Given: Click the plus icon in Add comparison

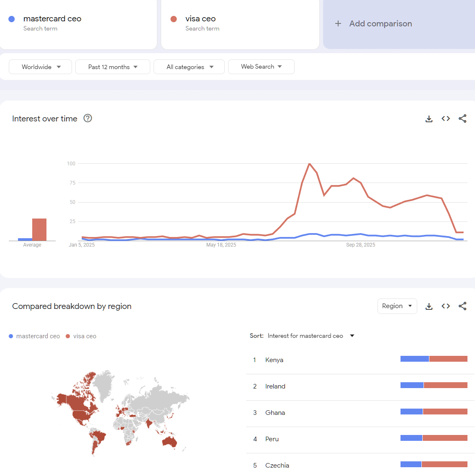Looking at the screenshot, I should [338, 23].
